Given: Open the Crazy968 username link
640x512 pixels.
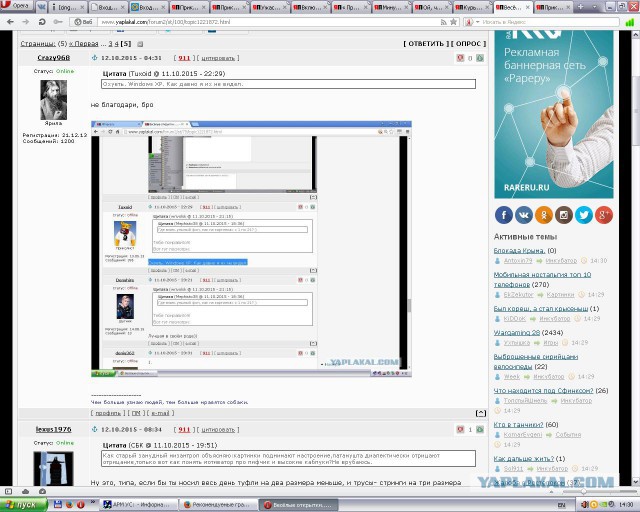Looking at the screenshot, I should point(53,58).
